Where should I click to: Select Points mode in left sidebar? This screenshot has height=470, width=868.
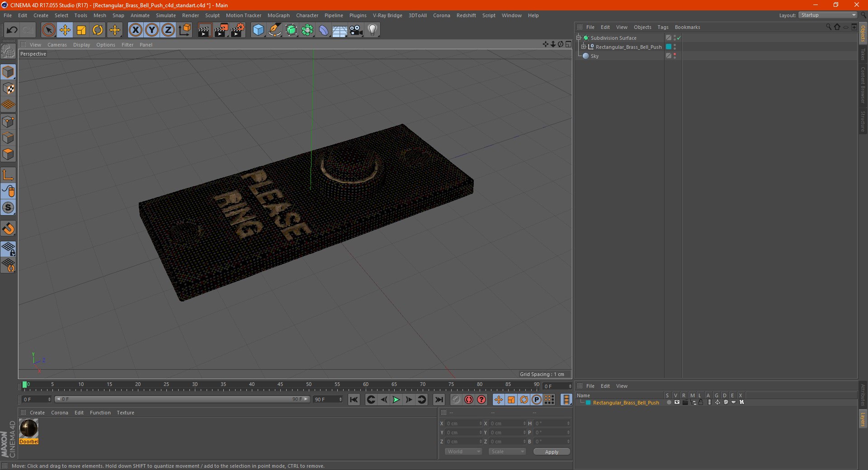tap(9, 122)
